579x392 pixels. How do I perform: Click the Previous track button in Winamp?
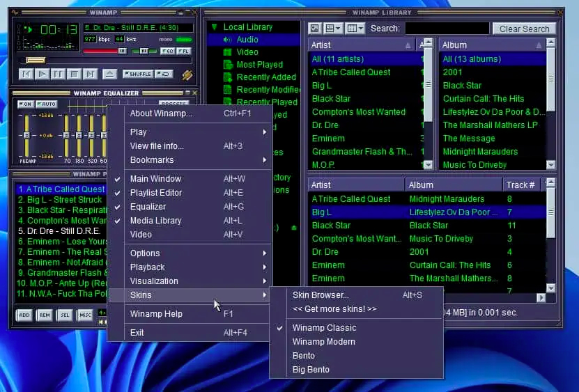click(x=26, y=75)
